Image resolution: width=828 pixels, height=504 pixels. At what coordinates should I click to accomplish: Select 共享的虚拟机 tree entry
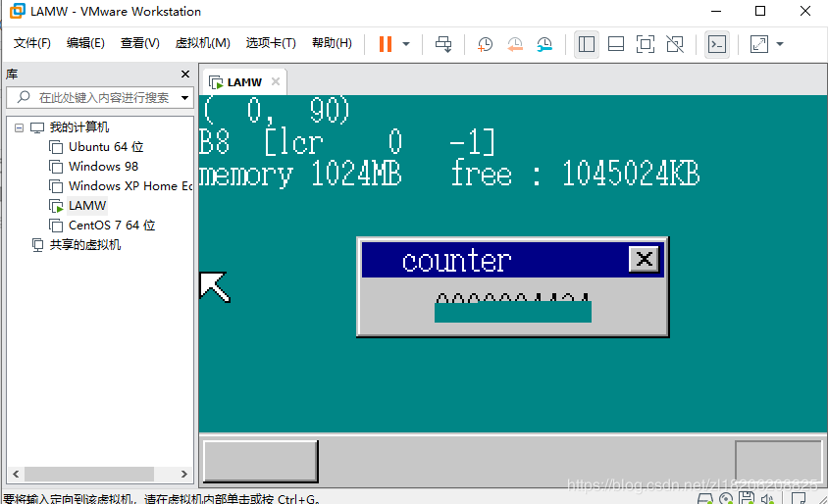85,245
